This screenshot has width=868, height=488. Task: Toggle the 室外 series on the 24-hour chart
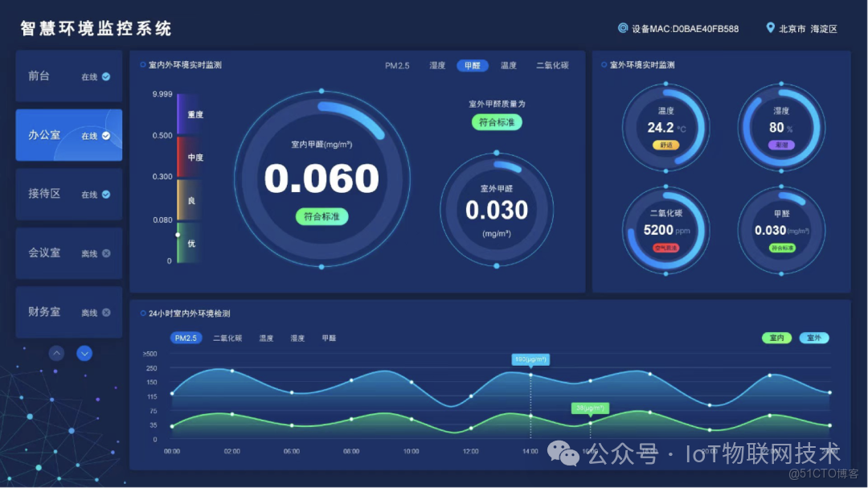click(x=814, y=338)
